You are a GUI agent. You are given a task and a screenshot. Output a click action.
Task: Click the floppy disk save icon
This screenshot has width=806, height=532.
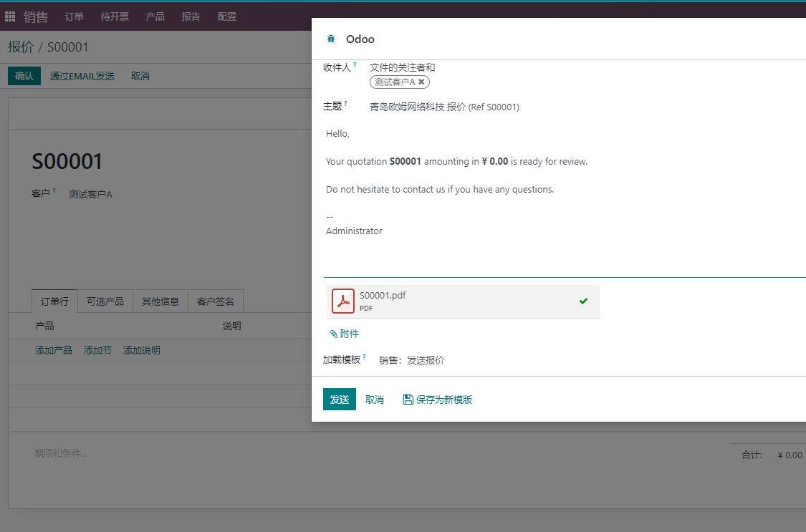[408, 400]
